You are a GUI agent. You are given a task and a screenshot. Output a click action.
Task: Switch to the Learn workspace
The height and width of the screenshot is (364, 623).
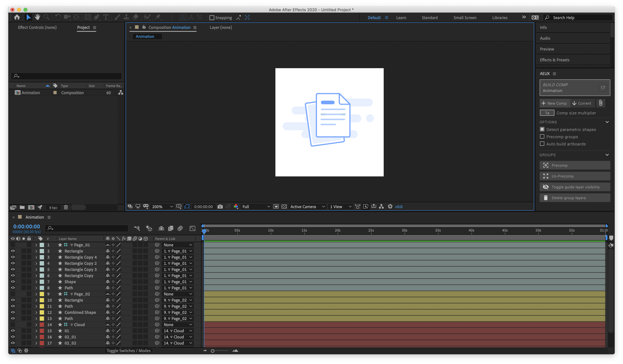(x=401, y=17)
